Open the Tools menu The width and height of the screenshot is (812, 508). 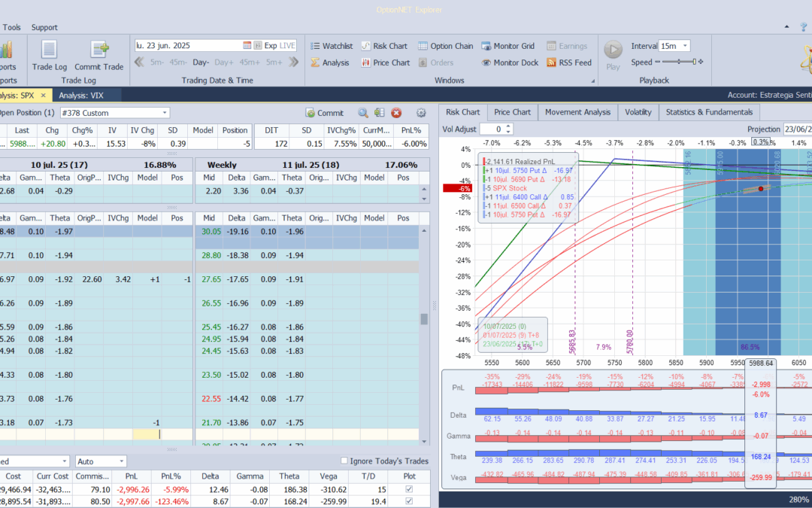pos(11,28)
